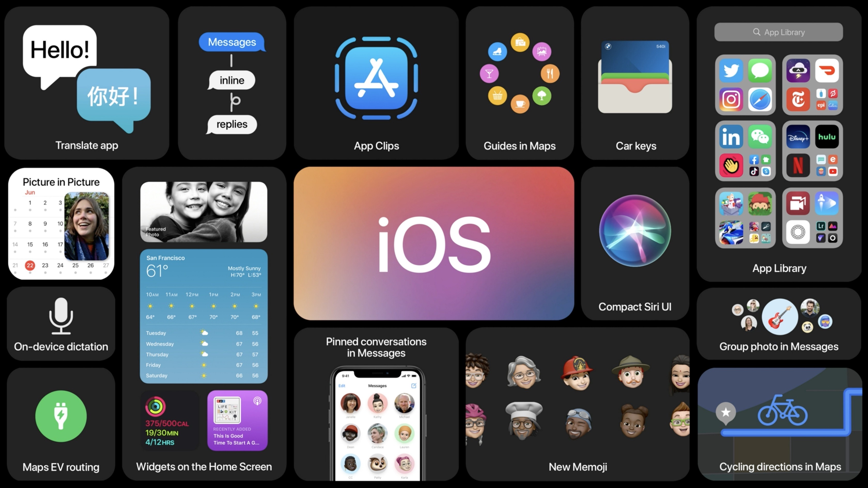Open the App Clips icon
Screen dimensions: 868x488
[376, 77]
